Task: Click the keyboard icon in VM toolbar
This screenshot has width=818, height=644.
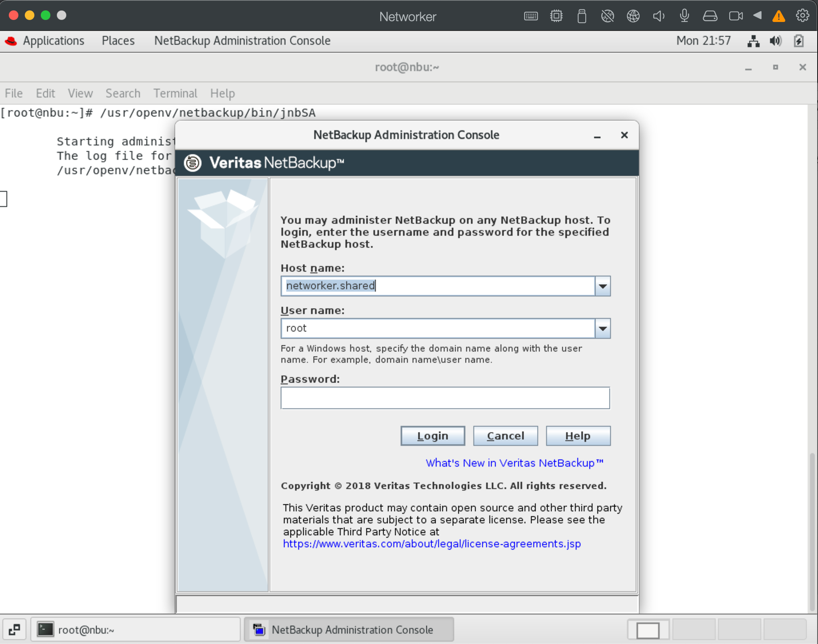Action: 531,16
